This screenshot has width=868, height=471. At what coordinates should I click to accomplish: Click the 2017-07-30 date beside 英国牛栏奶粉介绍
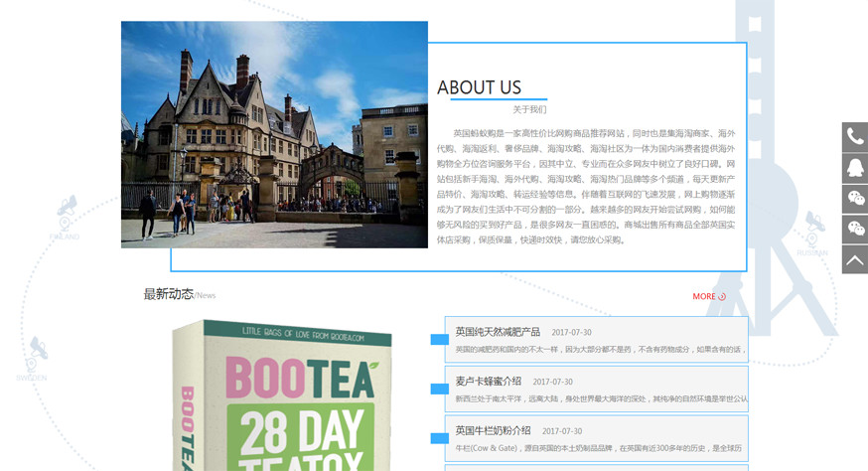click(x=562, y=431)
